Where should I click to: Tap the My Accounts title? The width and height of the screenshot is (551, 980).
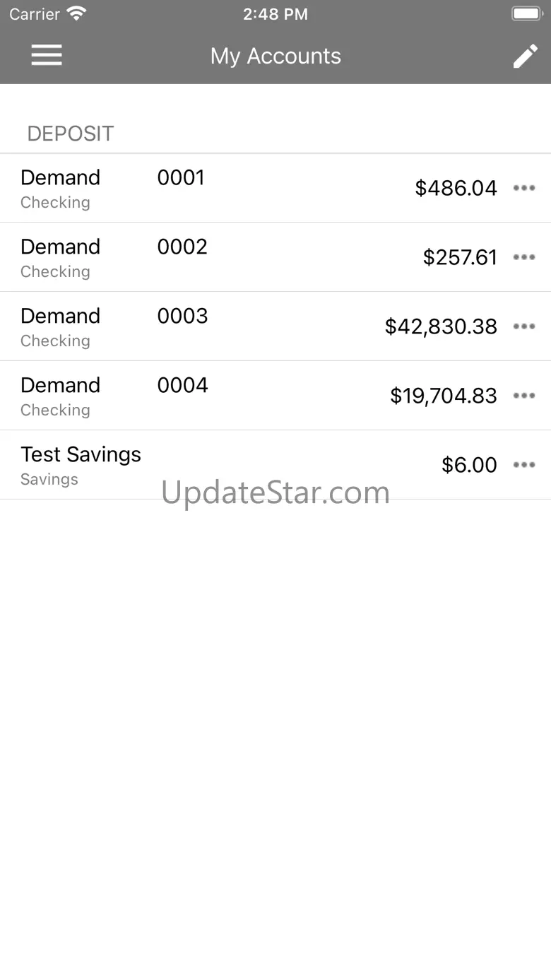(275, 57)
